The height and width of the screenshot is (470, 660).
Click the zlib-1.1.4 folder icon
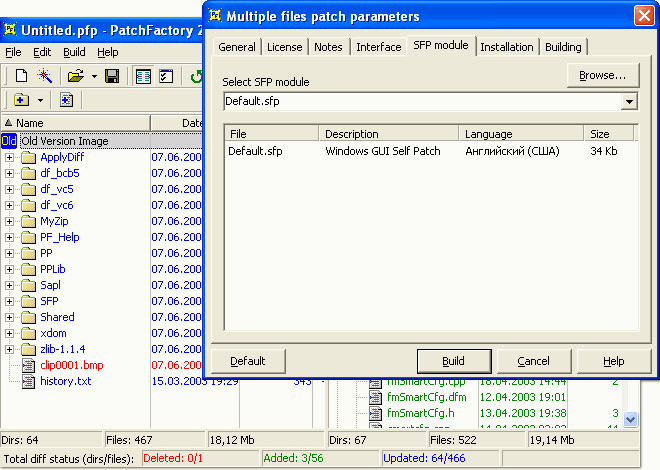(28, 349)
